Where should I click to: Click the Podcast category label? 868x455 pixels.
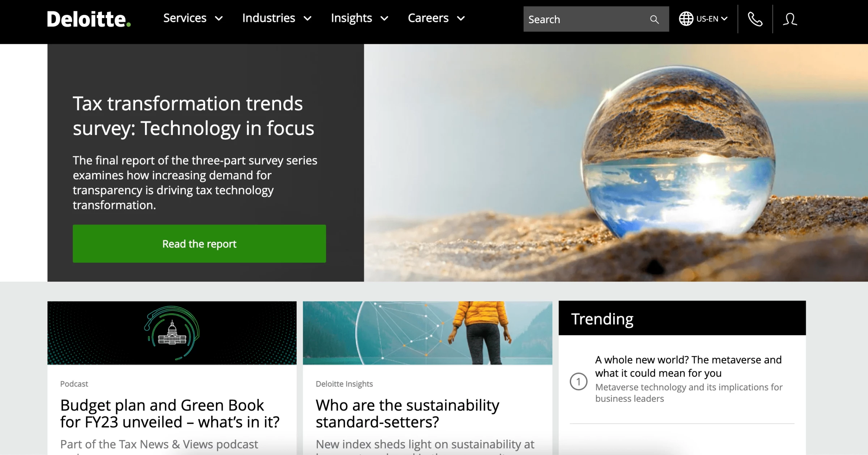pos(74,384)
